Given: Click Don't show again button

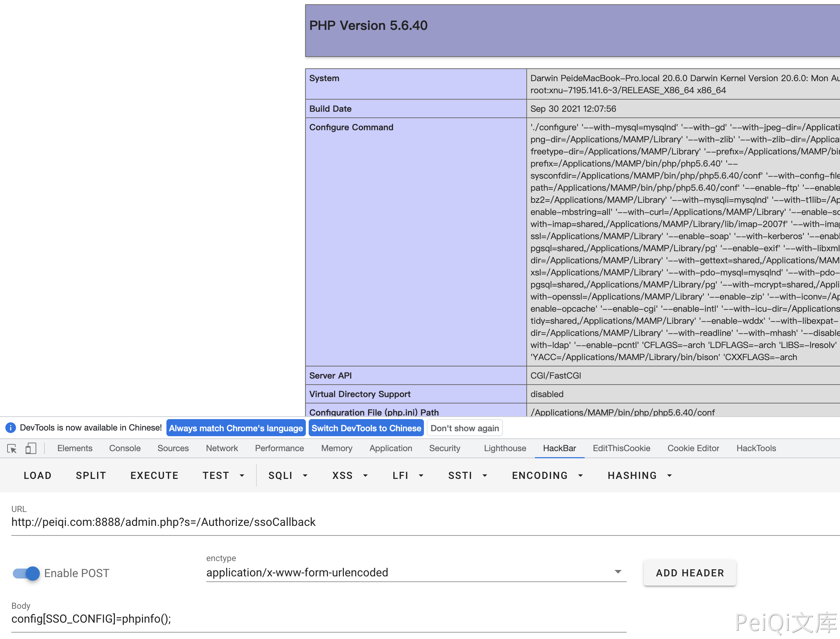Looking at the screenshot, I should [x=464, y=428].
